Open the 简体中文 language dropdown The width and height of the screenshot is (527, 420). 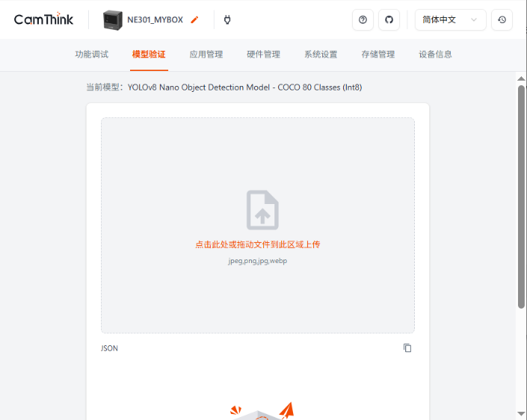pos(450,20)
